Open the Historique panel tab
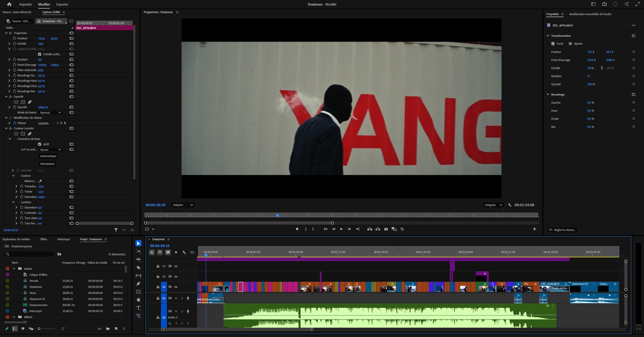The height and width of the screenshot is (337, 644). [x=63, y=239]
